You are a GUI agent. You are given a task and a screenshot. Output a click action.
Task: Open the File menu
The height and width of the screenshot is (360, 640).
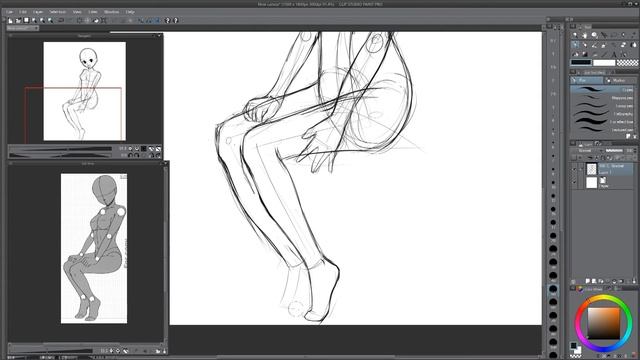(10, 12)
